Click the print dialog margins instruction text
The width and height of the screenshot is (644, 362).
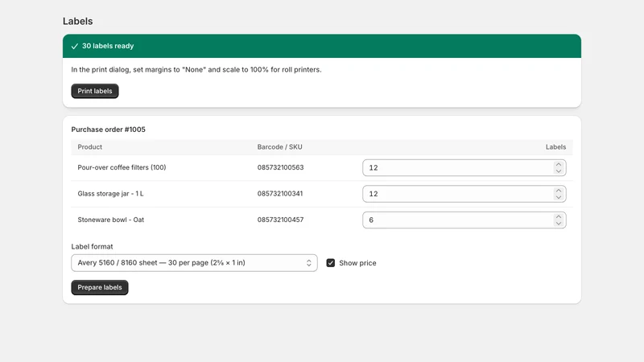pos(196,70)
